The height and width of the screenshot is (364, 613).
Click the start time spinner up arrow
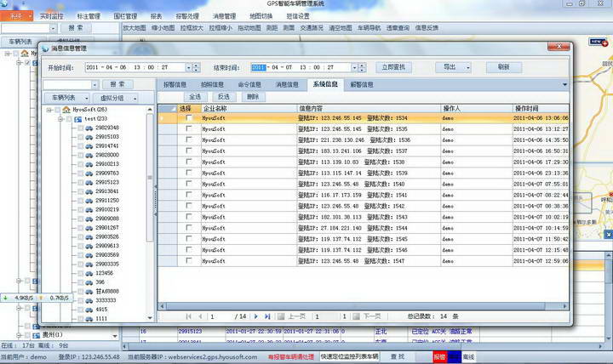click(x=197, y=65)
